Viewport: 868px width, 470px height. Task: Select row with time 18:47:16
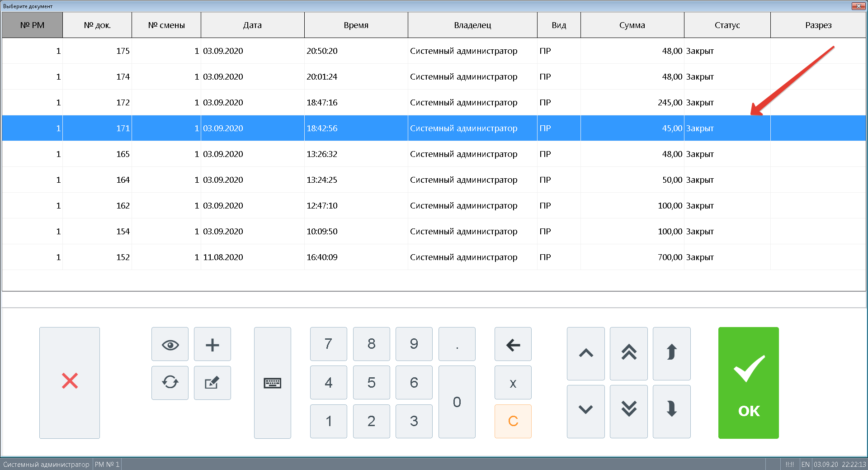point(434,102)
